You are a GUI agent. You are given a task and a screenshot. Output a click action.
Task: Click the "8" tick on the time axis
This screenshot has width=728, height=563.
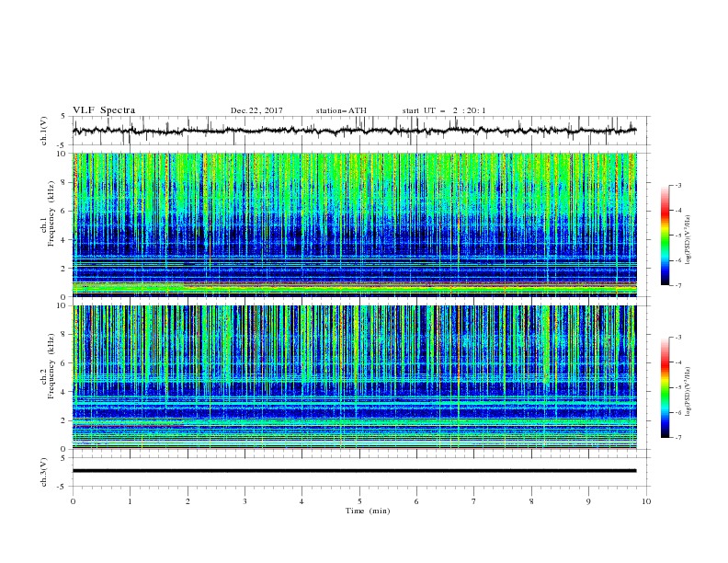click(531, 501)
